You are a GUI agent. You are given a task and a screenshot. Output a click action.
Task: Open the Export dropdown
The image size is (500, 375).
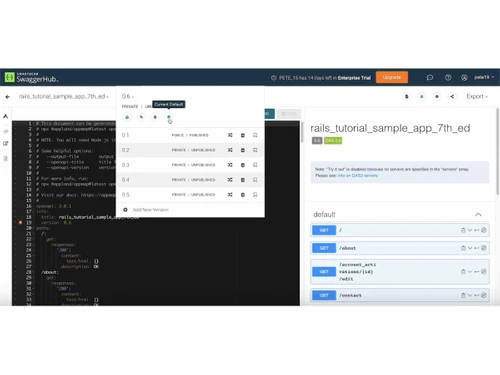point(477,96)
